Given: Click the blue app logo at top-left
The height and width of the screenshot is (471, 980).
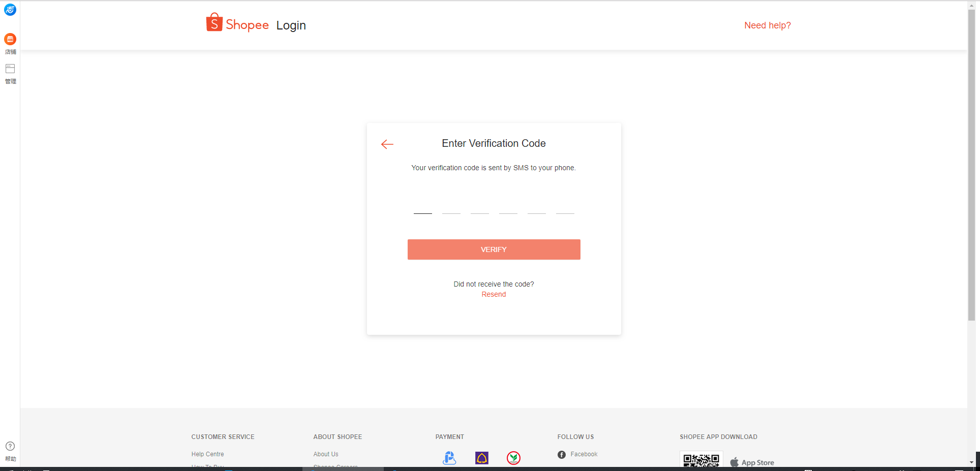Looking at the screenshot, I should (x=10, y=10).
